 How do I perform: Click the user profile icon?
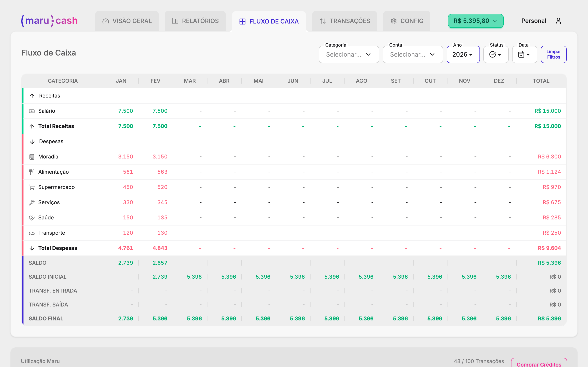pos(559,21)
